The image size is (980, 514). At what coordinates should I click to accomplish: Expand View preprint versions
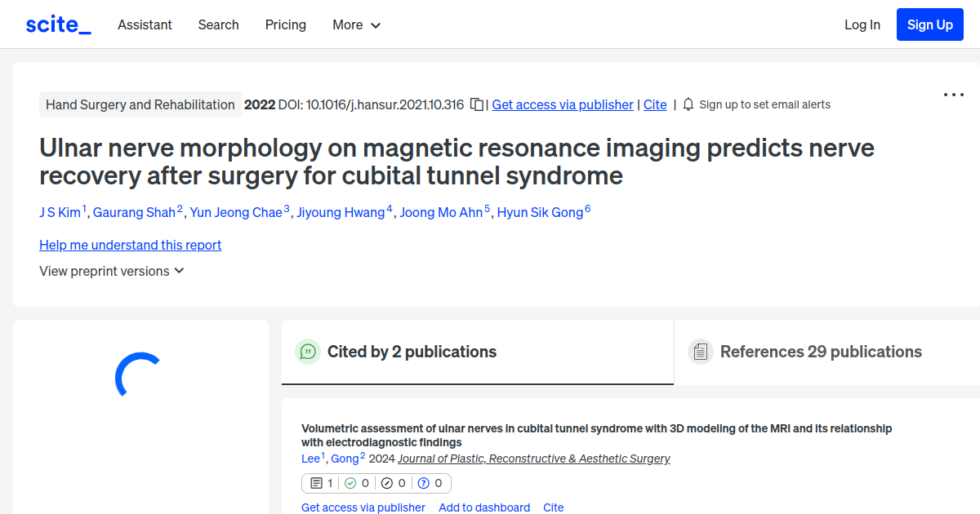112,271
